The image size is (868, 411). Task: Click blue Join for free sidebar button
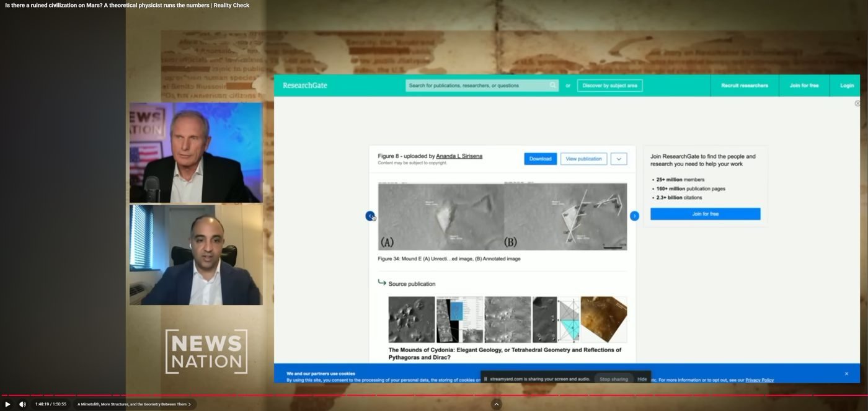click(705, 214)
